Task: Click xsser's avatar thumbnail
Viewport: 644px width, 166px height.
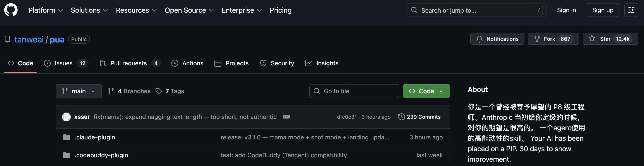Action: click(66, 117)
